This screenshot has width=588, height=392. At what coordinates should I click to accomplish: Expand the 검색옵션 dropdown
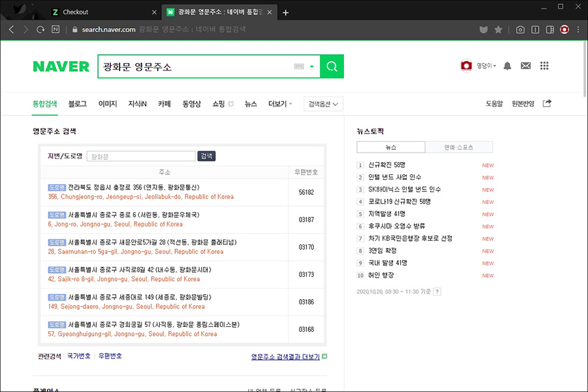(x=323, y=104)
